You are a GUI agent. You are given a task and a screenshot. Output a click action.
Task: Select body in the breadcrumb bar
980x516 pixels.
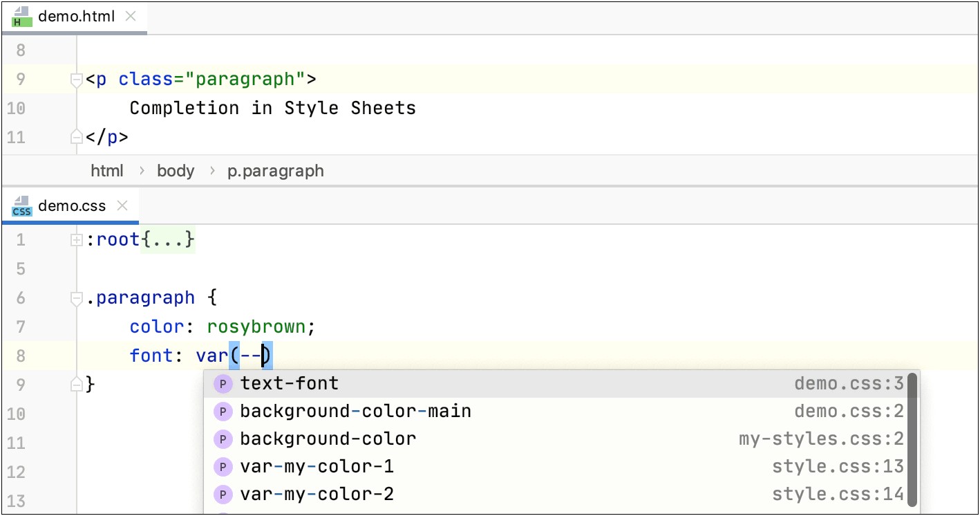176,171
